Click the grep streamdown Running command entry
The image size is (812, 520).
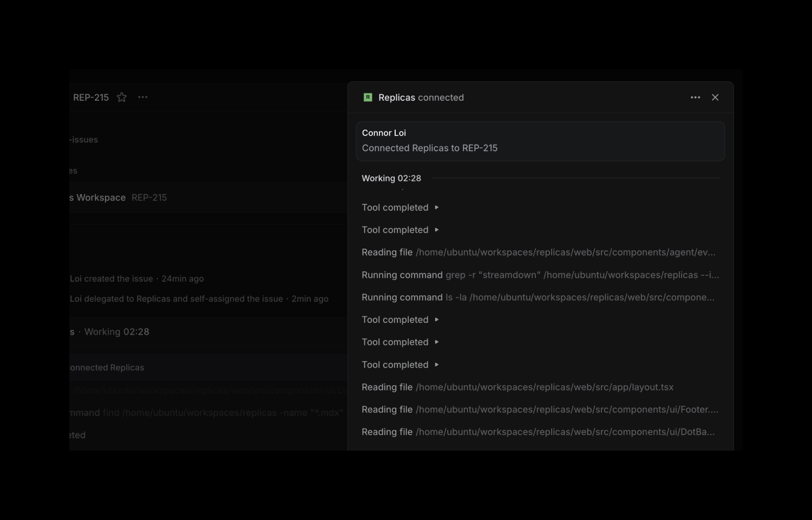click(x=540, y=275)
